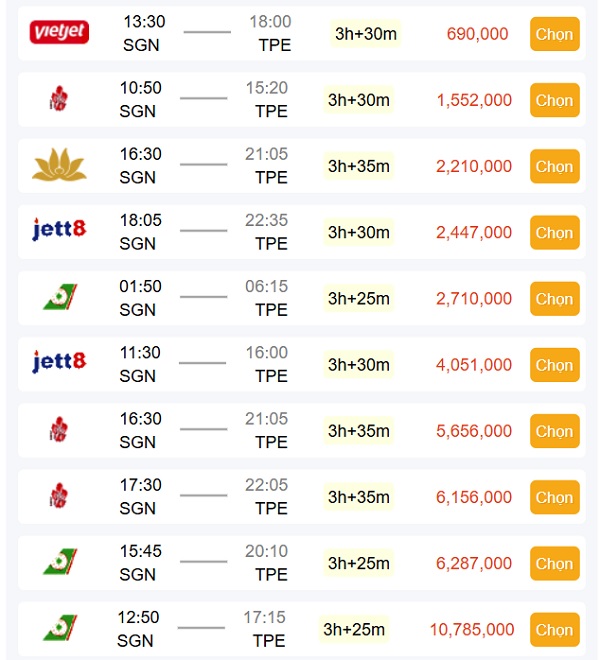The width and height of the screenshot is (600, 660).
Task: Click the Vietjet airline logo
Action: [60, 33]
